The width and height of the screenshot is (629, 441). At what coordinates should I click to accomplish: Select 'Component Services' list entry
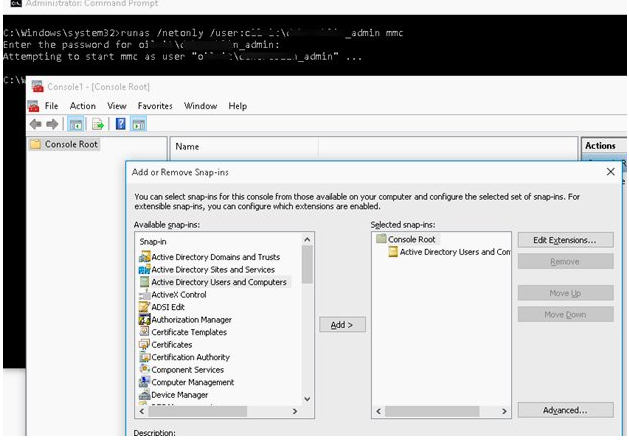(x=188, y=369)
